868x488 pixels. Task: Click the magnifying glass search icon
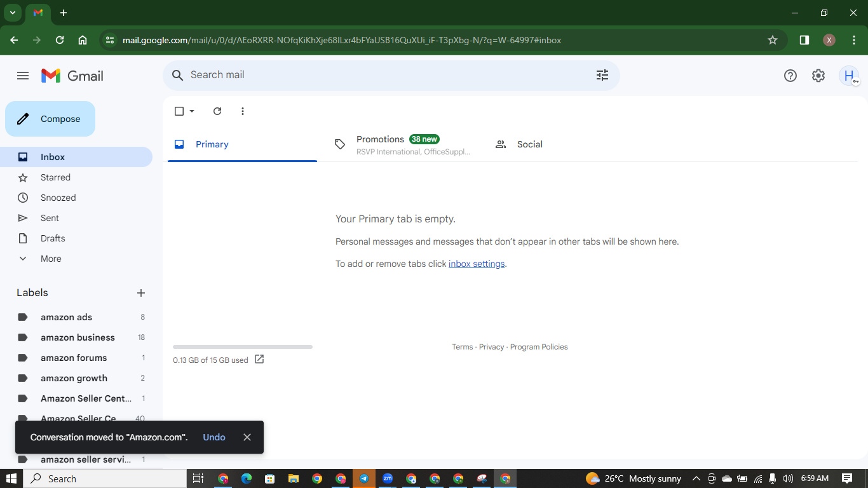178,75
